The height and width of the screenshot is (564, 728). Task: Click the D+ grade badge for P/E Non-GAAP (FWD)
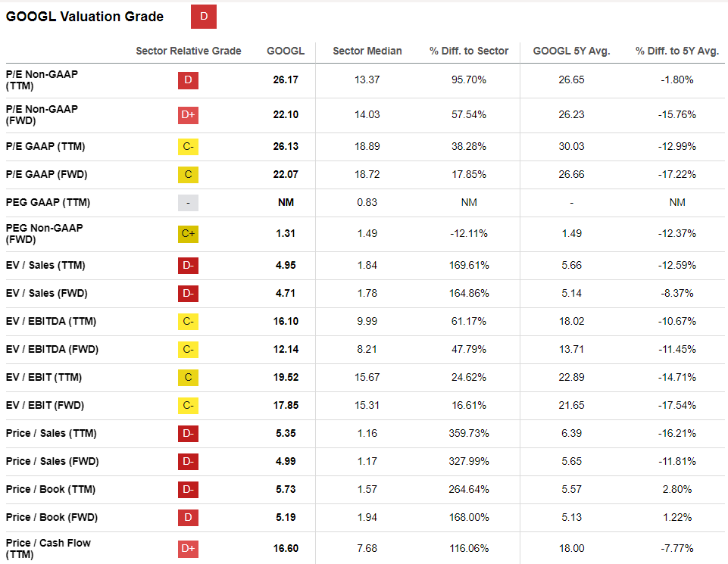(189, 115)
